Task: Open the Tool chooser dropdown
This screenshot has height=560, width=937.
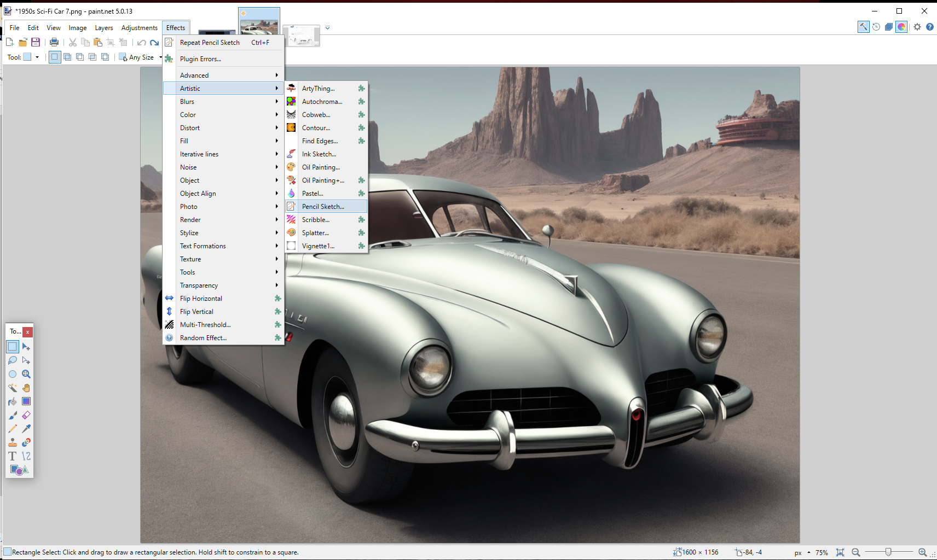Action: (31, 57)
